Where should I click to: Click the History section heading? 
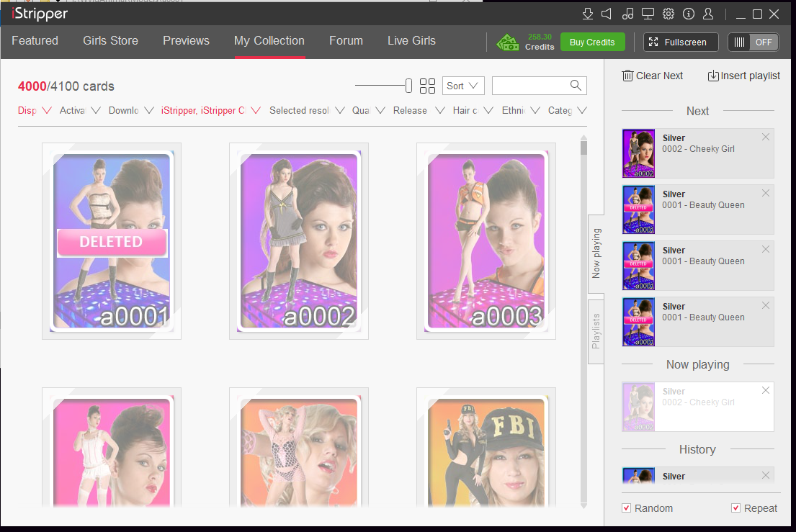[x=697, y=449]
